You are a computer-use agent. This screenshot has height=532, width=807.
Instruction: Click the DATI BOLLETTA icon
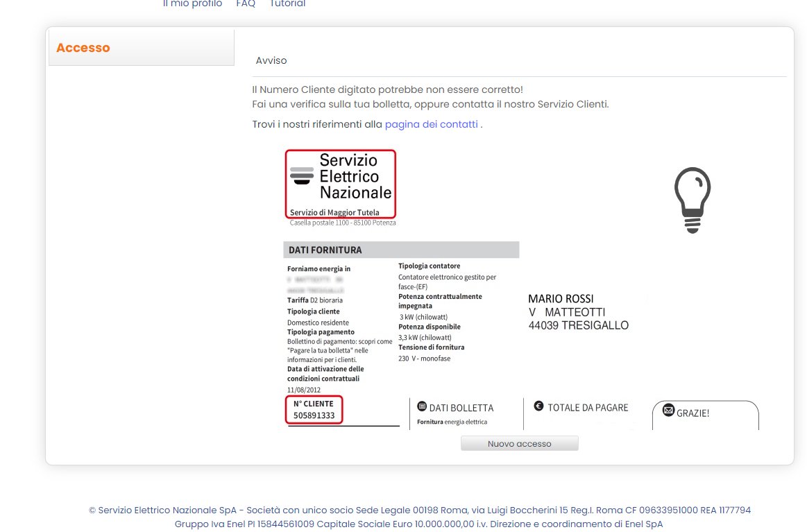click(x=422, y=406)
